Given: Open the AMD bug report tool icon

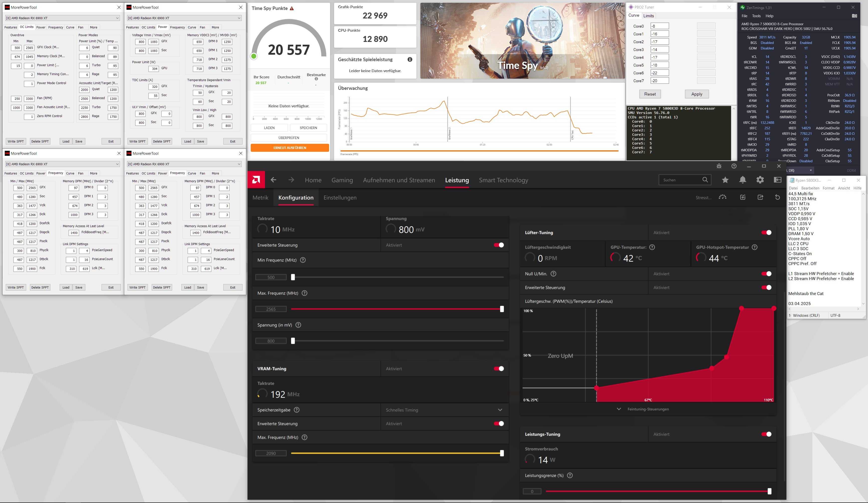Looking at the screenshot, I should pos(719,166).
